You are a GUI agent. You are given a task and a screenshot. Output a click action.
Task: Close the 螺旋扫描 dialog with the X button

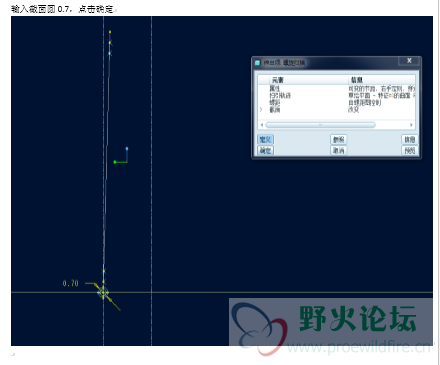click(x=409, y=61)
